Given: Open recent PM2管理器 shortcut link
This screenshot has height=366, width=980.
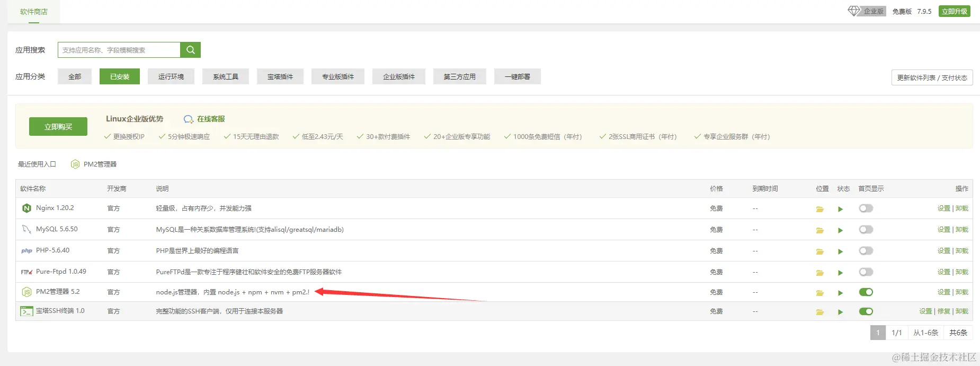Looking at the screenshot, I should [x=100, y=164].
